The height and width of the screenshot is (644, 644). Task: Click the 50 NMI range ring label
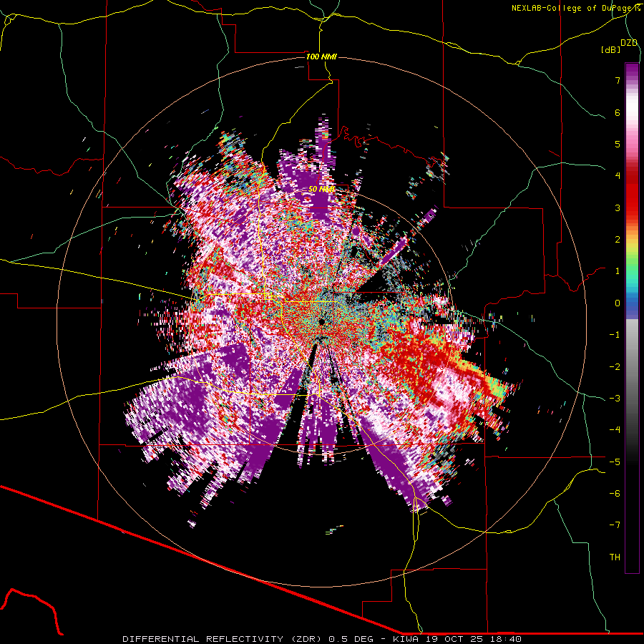point(321,190)
